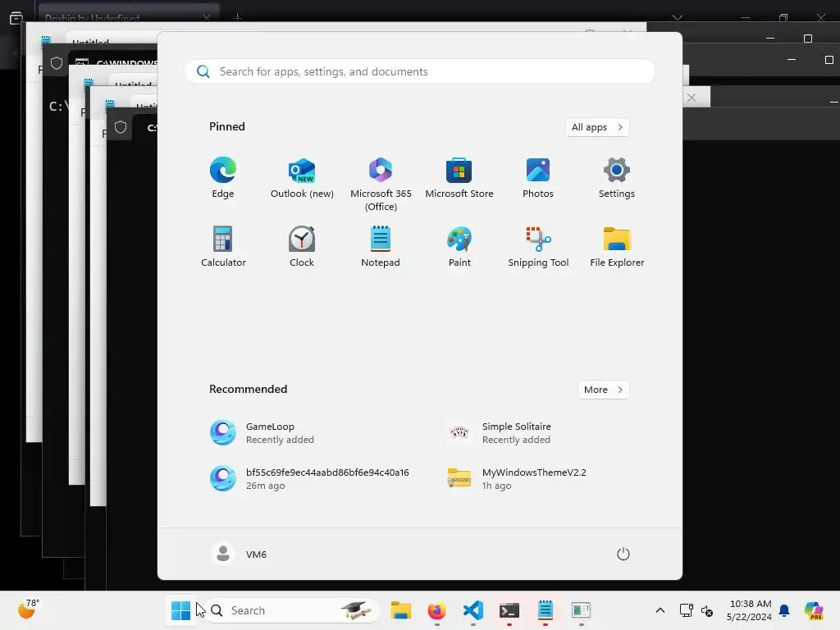Click the Windows Start button
This screenshot has width=840, height=630.
click(180, 610)
